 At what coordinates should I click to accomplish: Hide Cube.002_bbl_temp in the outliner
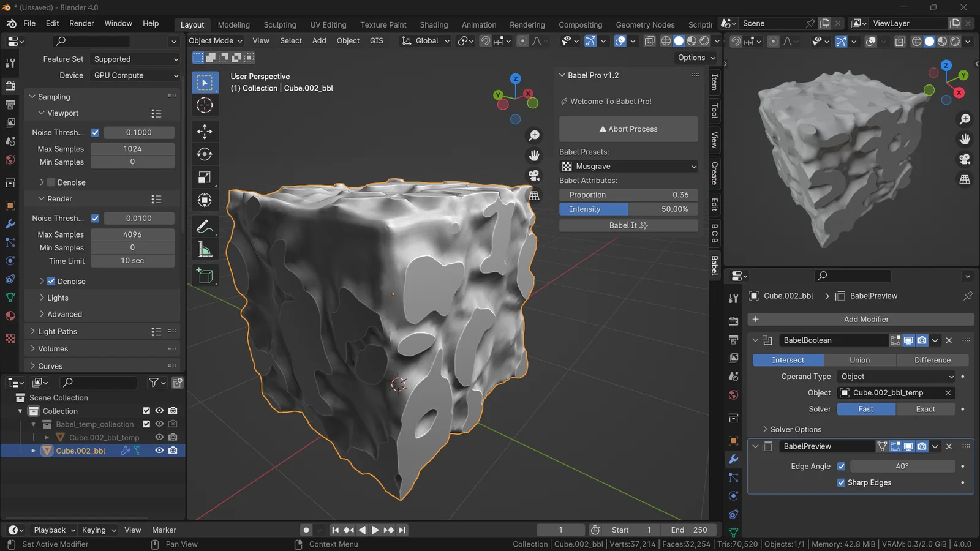[x=159, y=437]
